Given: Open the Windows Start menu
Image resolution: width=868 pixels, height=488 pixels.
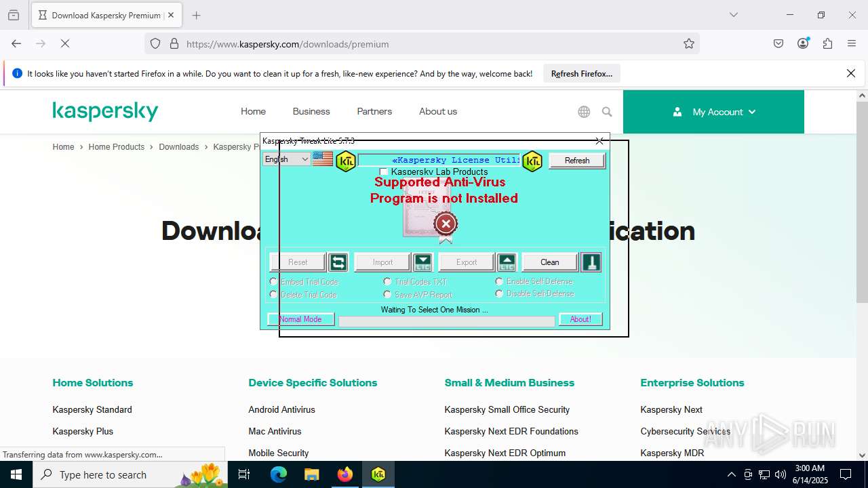Looking at the screenshot, I should point(16,474).
